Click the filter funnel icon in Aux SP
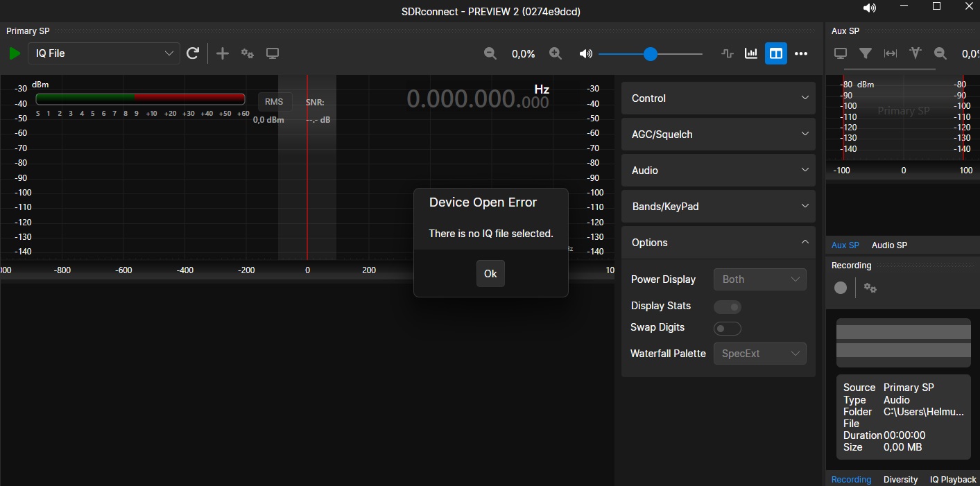The height and width of the screenshot is (486, 980). point(866,53)
